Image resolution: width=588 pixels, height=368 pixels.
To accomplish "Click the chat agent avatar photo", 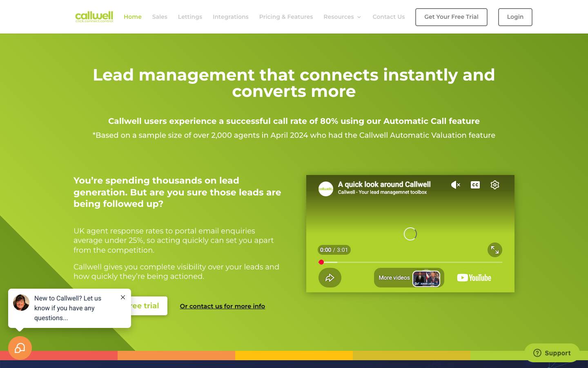I will coord(21,303).
